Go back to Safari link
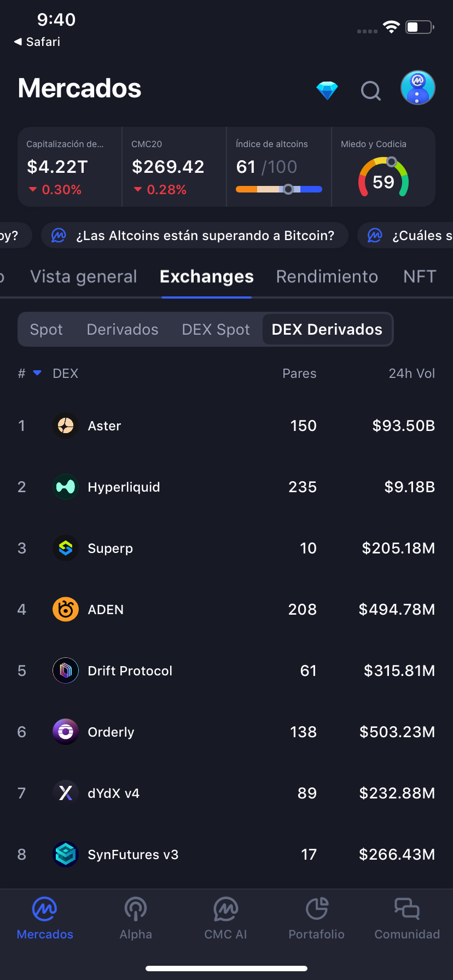 [x=37, y=42]
